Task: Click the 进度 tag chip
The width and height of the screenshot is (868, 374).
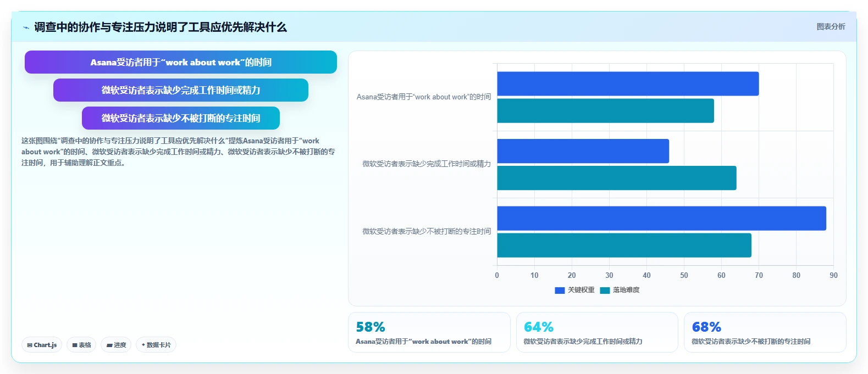Action: (x=116, y=345)
